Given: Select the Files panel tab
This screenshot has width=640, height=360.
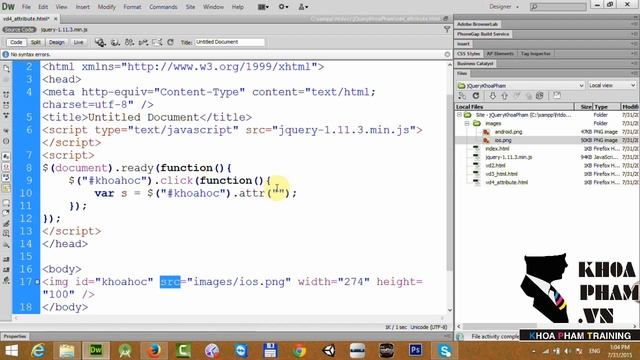Looking at the screenshot, I should pos(462,73).
